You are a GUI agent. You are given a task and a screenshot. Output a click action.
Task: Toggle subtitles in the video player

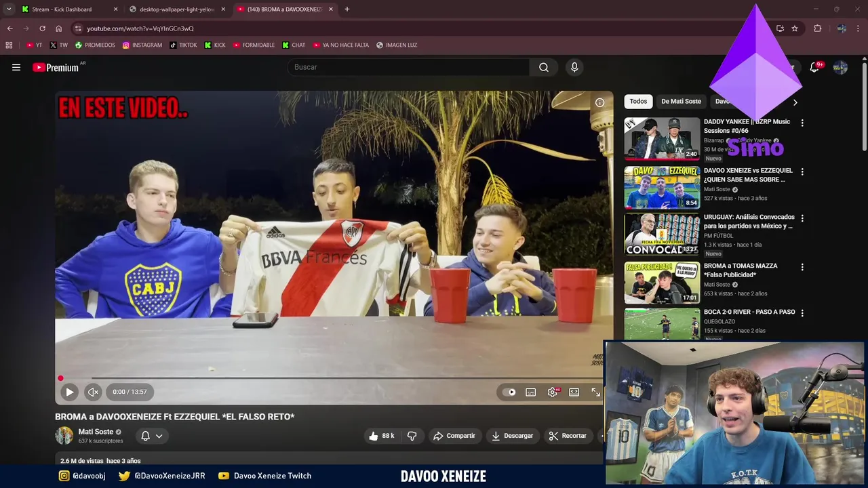point(531,392)
